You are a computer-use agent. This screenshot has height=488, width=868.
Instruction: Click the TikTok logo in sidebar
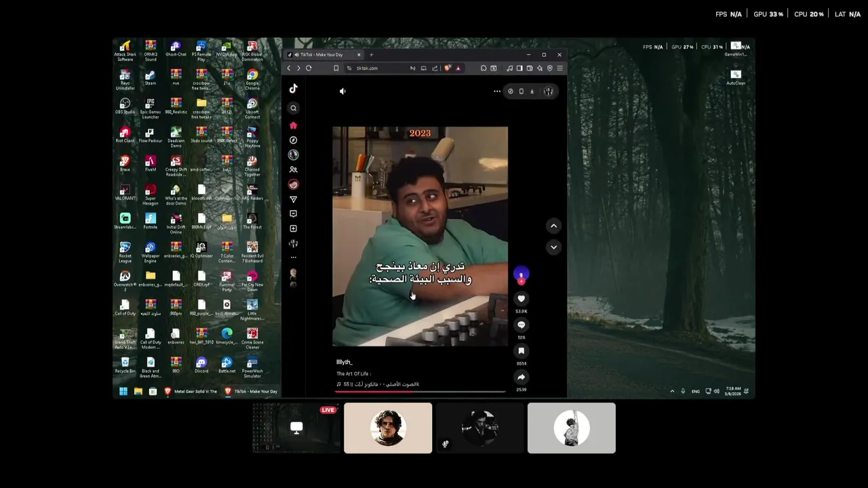pos(293,88)
